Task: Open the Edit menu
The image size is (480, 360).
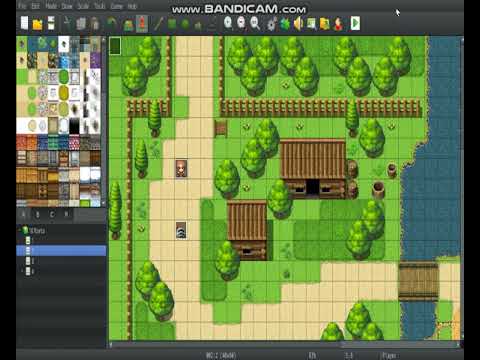Action: (x=35, y=6)
